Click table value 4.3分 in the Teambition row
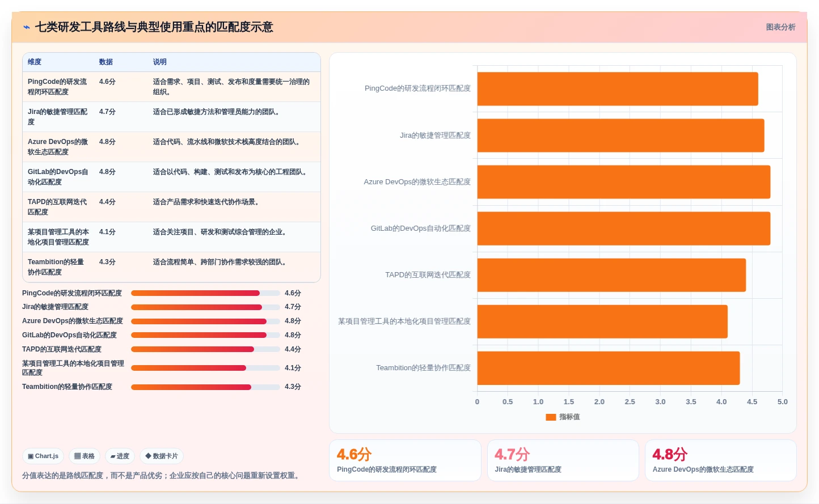Viewport: 819px width, 504px height. click(107, 262)
